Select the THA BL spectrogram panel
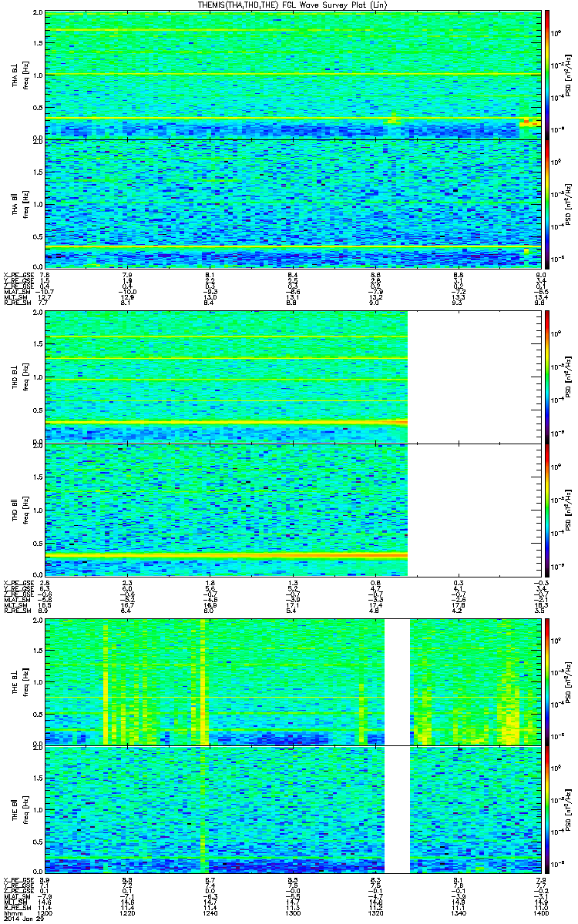 pos(292,75)
